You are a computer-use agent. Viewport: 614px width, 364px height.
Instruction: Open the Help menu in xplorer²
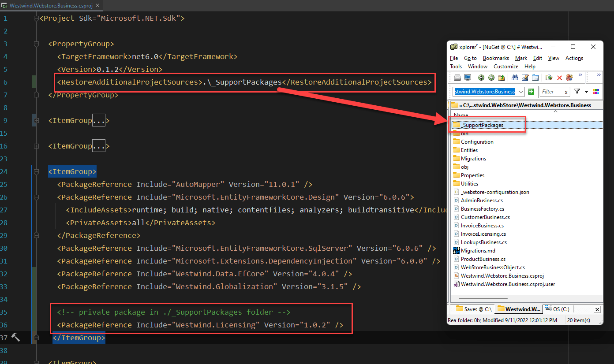click(530, 67)
